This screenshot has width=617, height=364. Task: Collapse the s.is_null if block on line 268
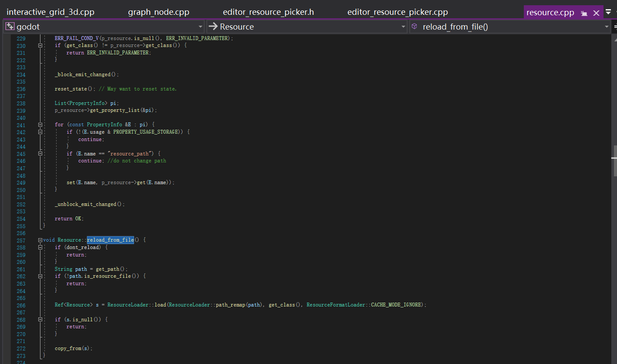[x=40, y=320]
